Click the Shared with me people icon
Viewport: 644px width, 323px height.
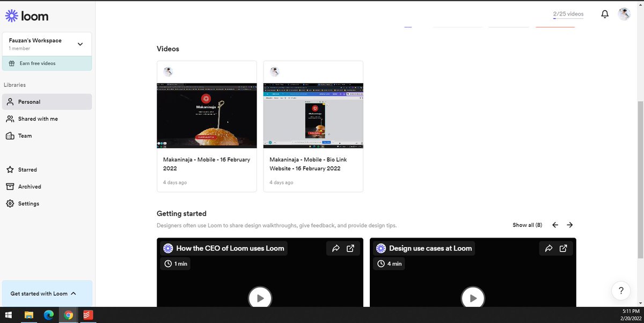(x=10, y=119)
